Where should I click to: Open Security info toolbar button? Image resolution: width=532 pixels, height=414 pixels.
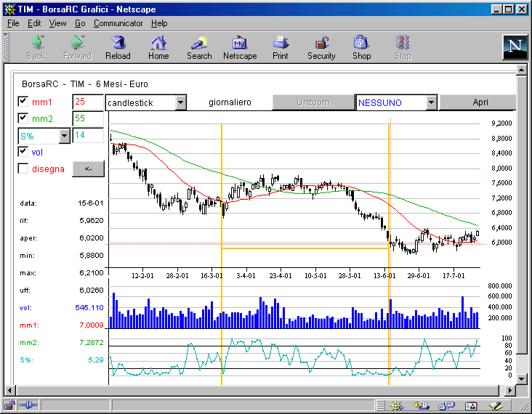[x=321, y=47]
